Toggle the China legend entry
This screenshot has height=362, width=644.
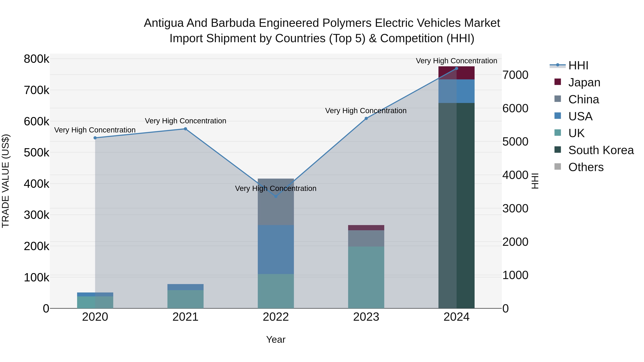(577, 99)
